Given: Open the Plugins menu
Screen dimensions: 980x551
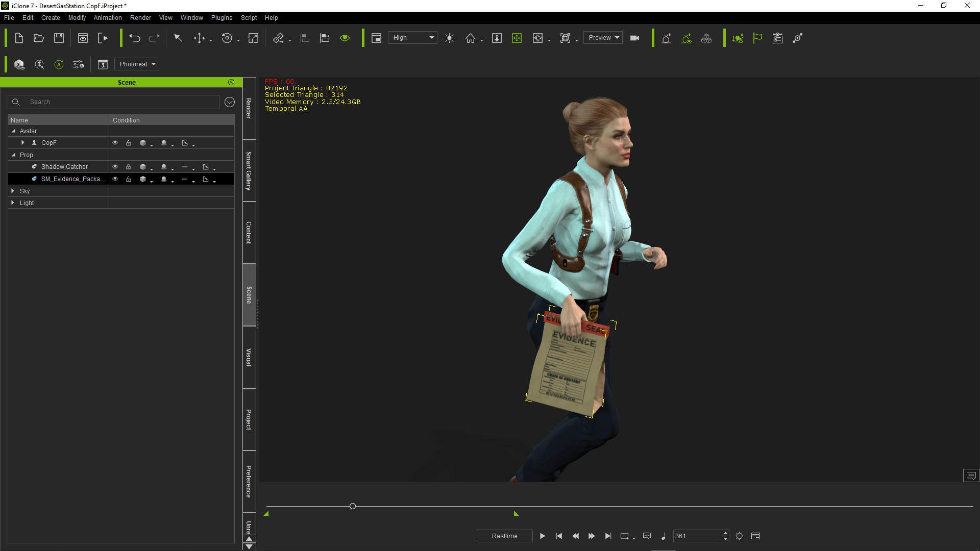Looking at the screenshot, I should coord(222,18).
